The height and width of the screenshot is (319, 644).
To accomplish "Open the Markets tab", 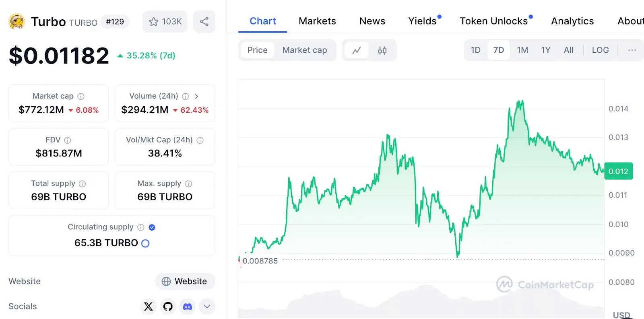I will point(317,21).
